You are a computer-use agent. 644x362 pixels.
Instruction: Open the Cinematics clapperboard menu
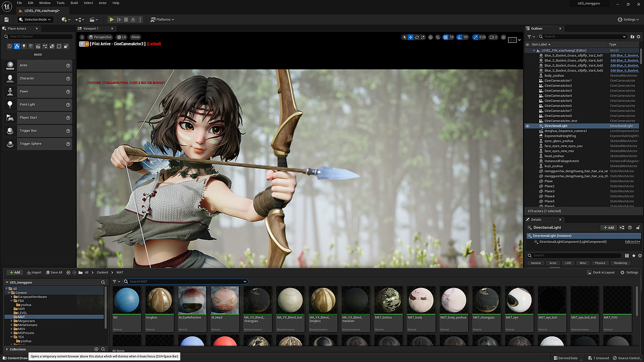[x=94, y=20]
